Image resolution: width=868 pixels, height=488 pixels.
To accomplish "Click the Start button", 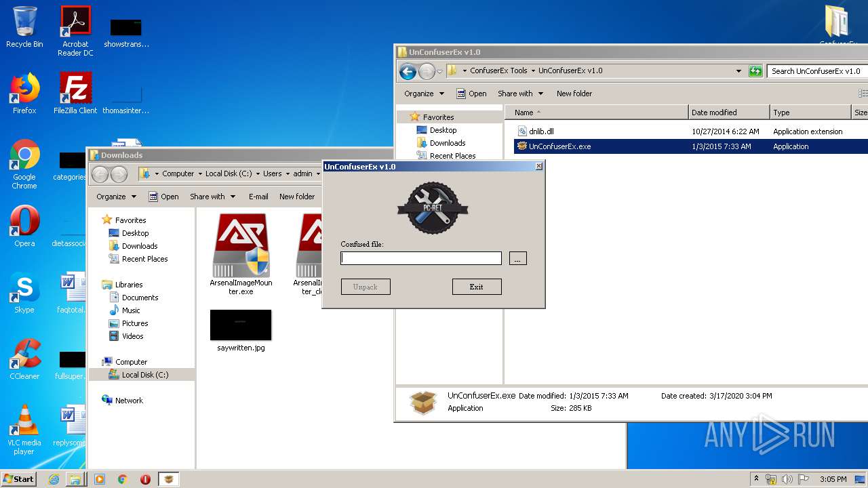I will coord(19,479).
